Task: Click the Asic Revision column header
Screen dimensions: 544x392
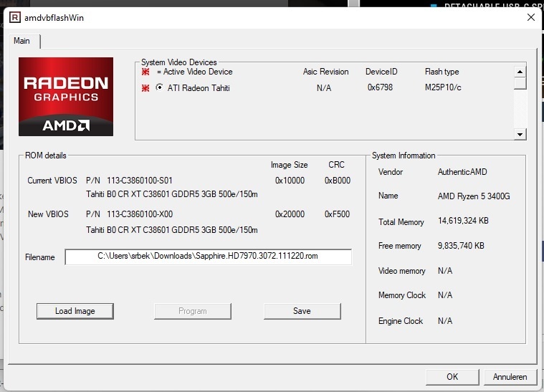Action: click(x=326, y=72)
